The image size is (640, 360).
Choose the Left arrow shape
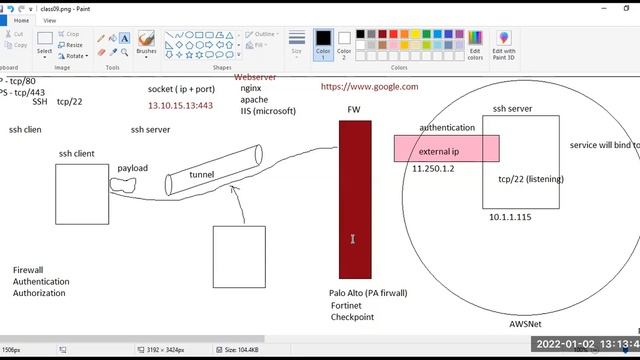(x=220, y=45)
